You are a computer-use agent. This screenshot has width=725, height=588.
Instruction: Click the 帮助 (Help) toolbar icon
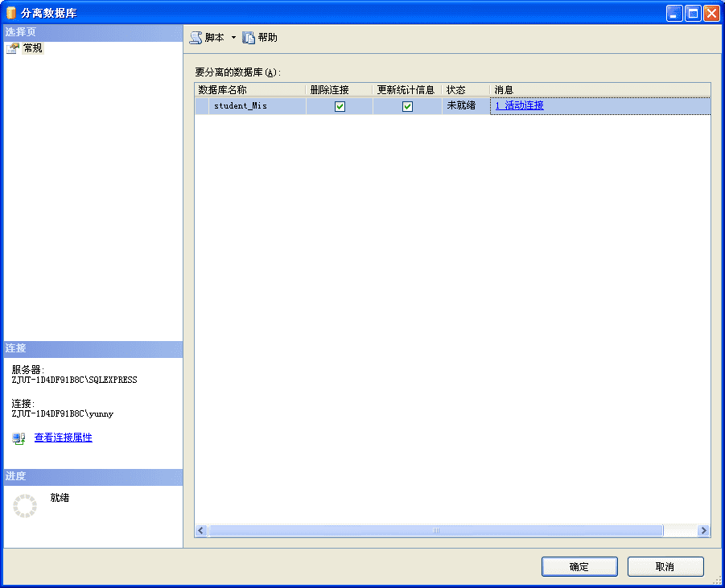[x=247, y=37]
